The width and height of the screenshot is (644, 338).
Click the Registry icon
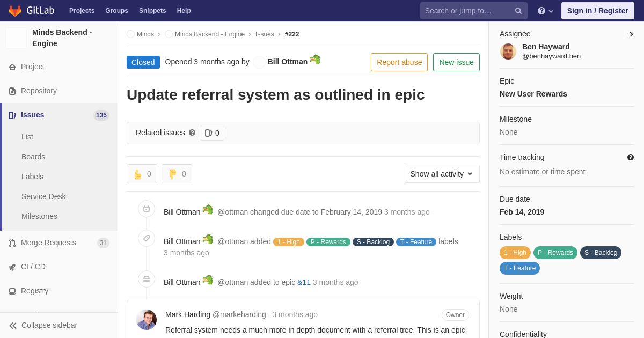pyautogui.click(x=12, y=291)
